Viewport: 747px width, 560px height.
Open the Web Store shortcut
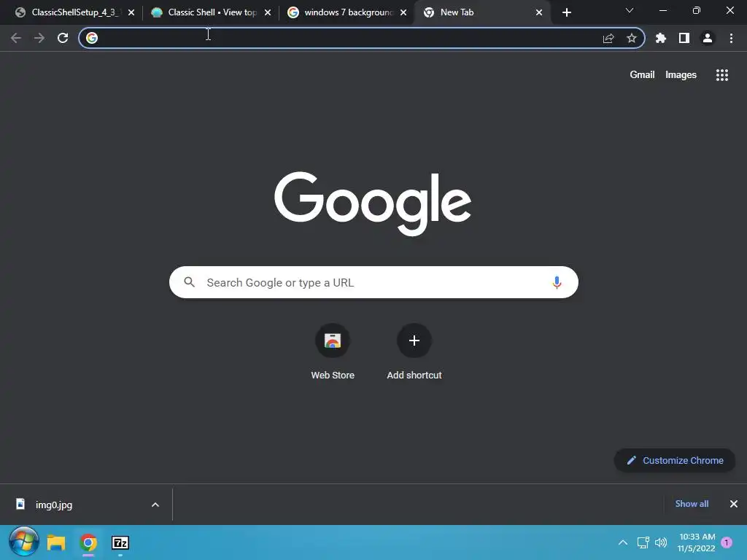[x=333, y=351]
